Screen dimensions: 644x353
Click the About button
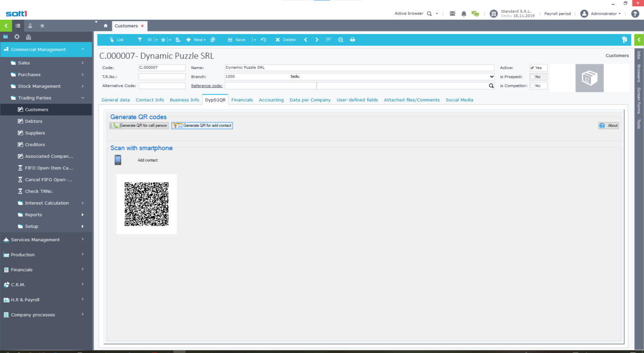pyautogui.click(x=608, y=126)
